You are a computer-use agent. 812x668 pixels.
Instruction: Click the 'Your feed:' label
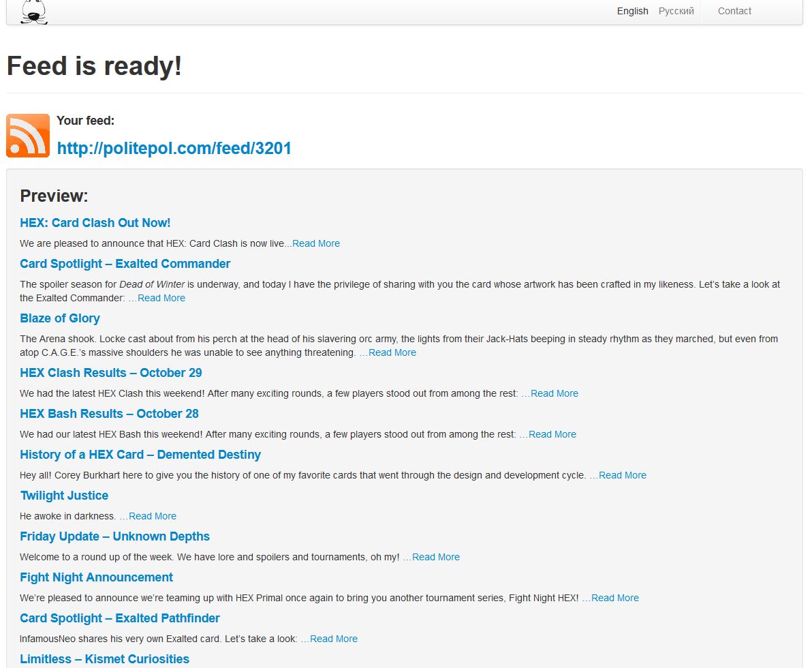[x=85, y=120]
